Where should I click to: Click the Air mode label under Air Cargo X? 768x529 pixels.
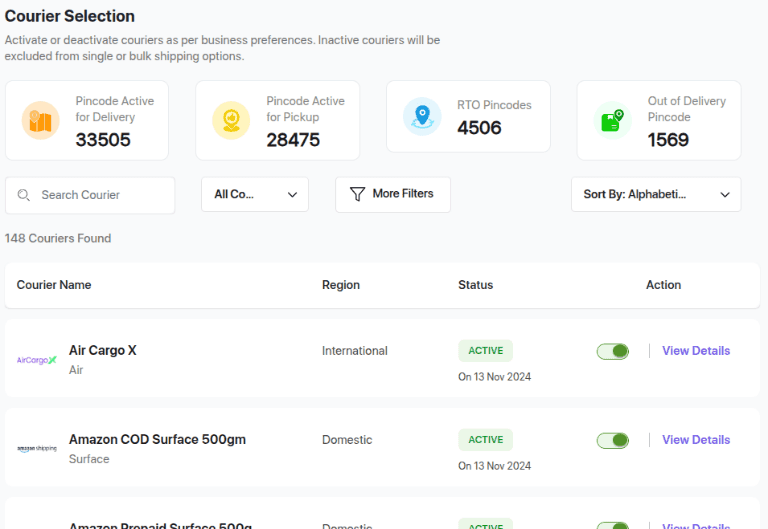(76, 370)
